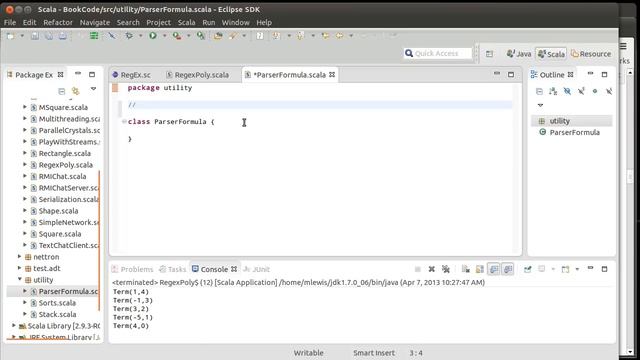640x360 pixels.
Task: Maximize the Outline view
Action: point(604,75)
